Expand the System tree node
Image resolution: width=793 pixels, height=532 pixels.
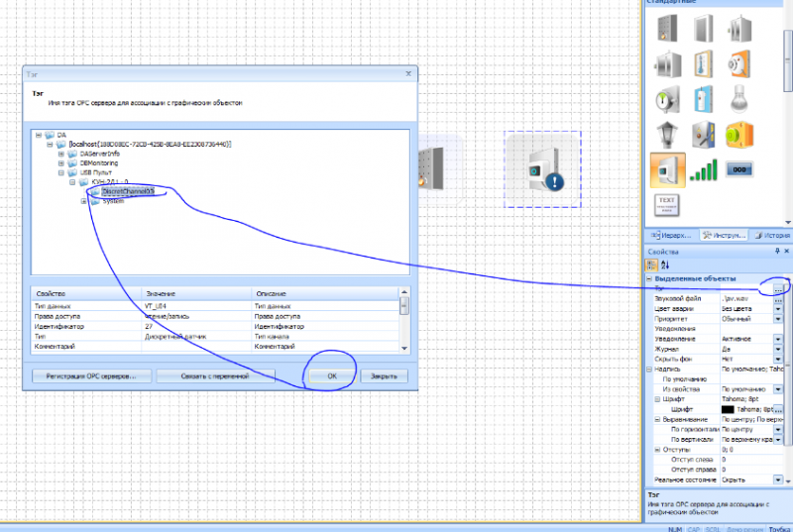click(x=84, y=201)
